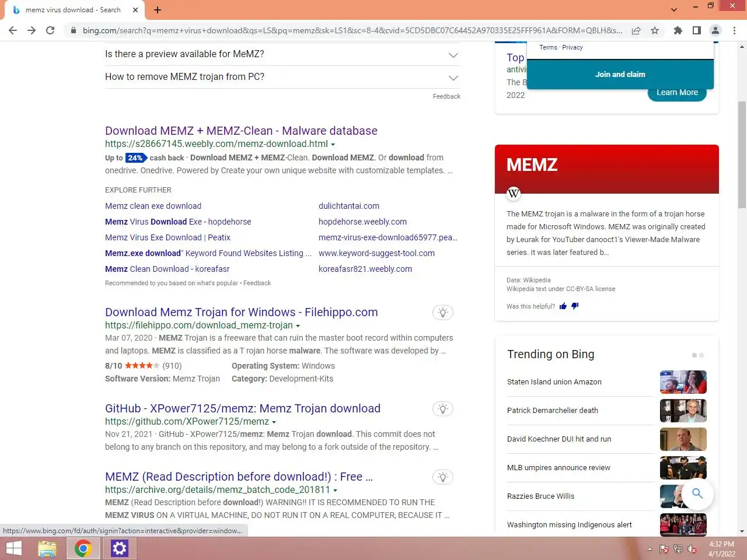Open David Koechner DUI thumbnail image
The width and height of the screenshot is (747, 560).
(683, 439)
